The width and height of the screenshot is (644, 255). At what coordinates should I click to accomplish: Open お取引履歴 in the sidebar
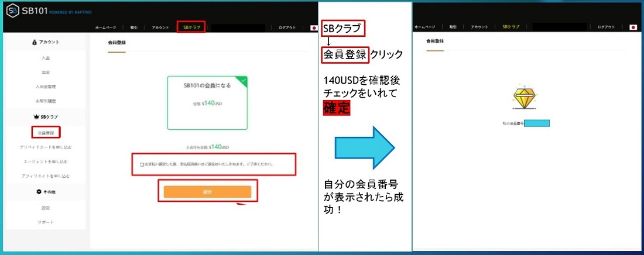click(46, 101)
